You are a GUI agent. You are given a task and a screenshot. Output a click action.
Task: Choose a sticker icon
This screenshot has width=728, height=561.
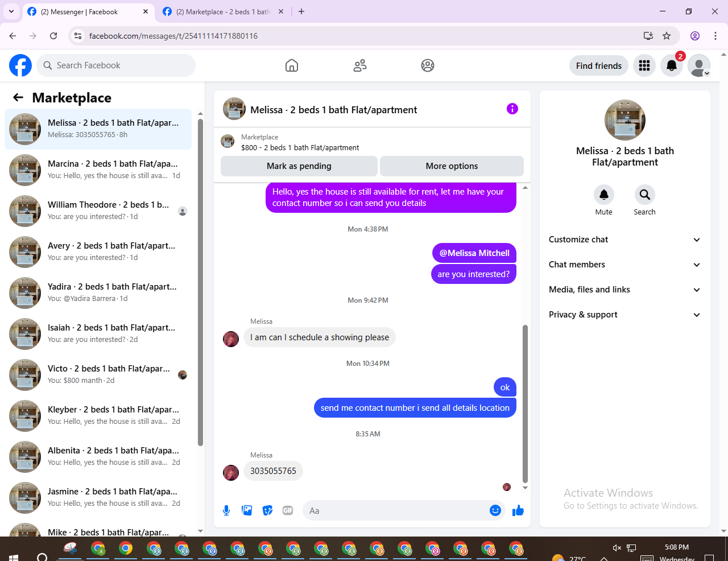point(267,510)
